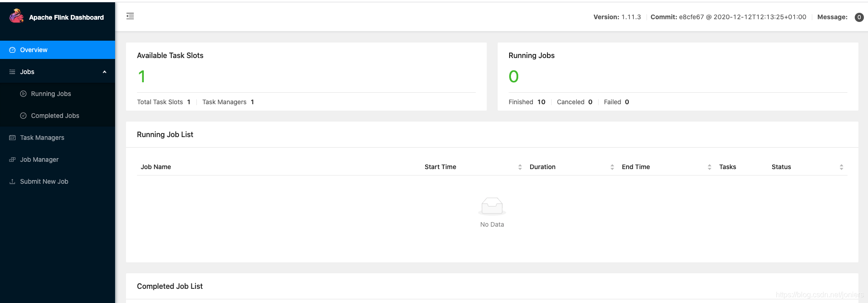This screenshot has height=303, width=868.
Task: Click the Available Task Slots number
Action: pyautogui.click(x=142, y=76)
